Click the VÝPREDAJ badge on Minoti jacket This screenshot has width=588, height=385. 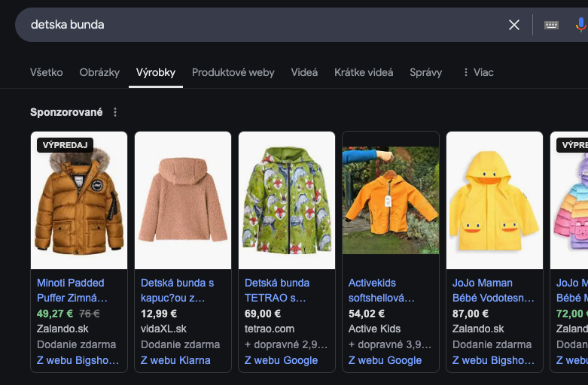(x=66, y=145)
